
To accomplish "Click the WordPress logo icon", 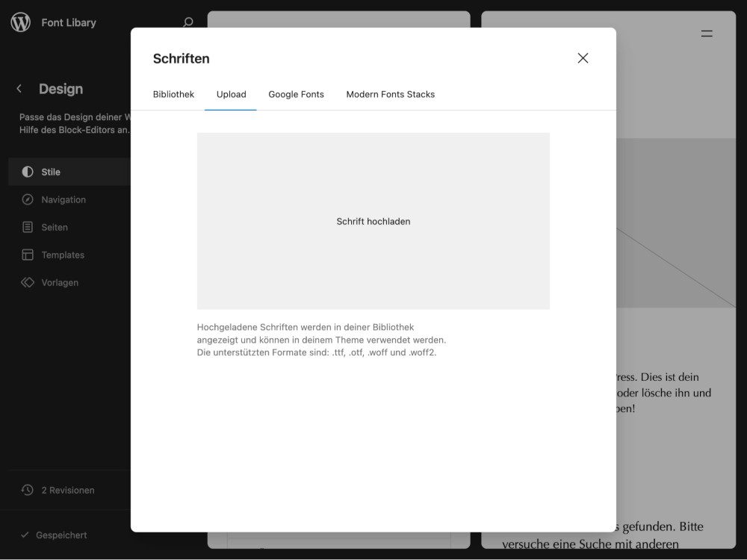I will 20,22.
